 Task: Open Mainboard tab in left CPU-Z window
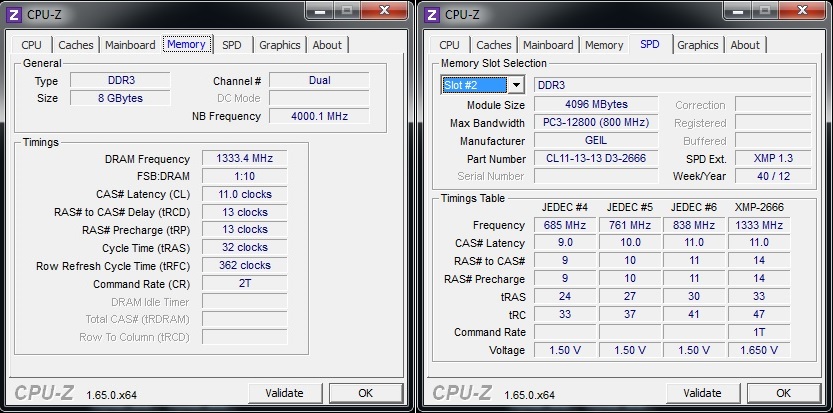(x=130, y=45)
